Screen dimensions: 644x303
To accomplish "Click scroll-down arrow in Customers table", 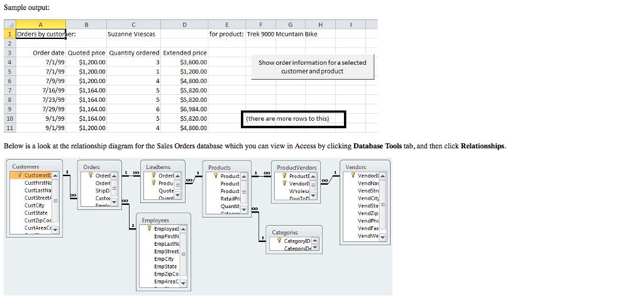I will click(x=55, y=229).
